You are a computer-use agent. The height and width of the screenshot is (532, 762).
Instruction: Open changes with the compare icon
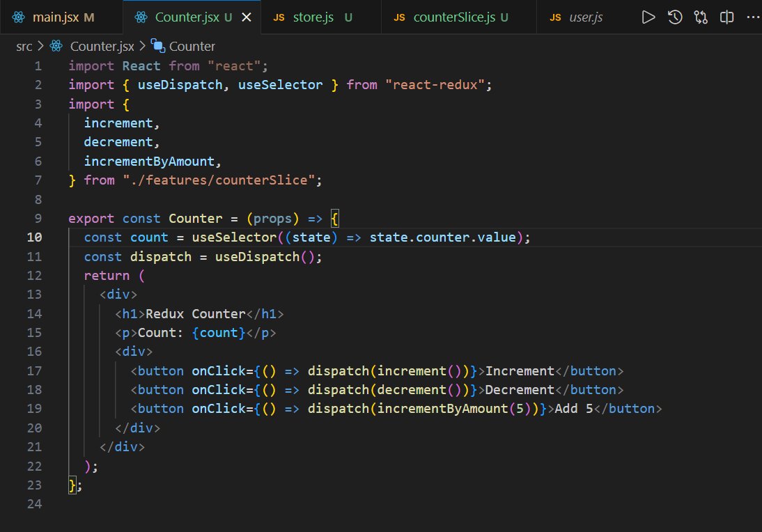(x=701, y=17)
